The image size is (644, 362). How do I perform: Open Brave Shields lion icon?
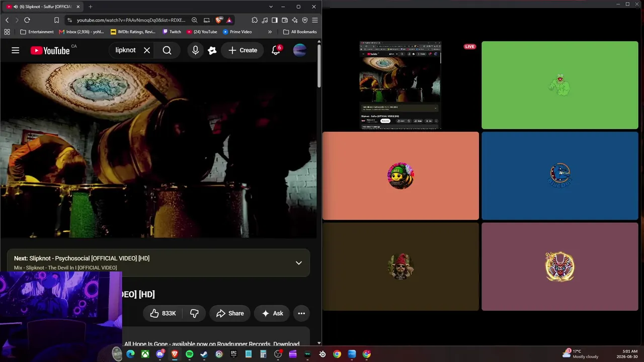coord(218,20)
